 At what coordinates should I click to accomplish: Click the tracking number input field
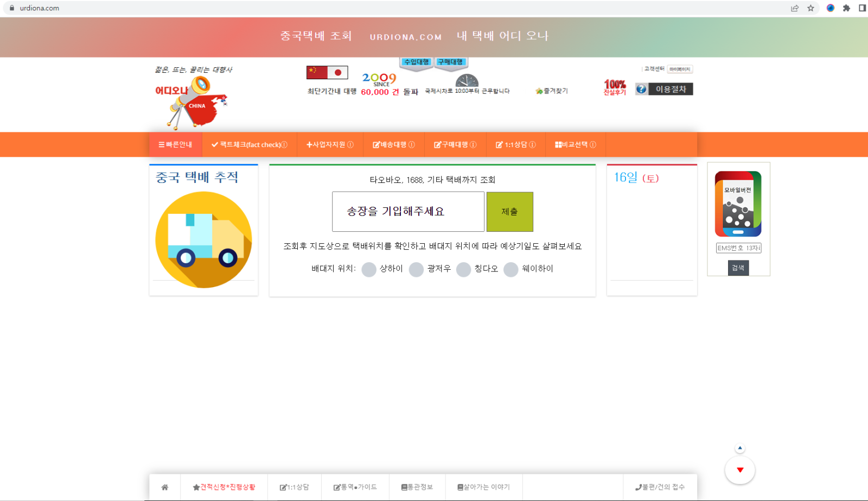tap(408, 212)
